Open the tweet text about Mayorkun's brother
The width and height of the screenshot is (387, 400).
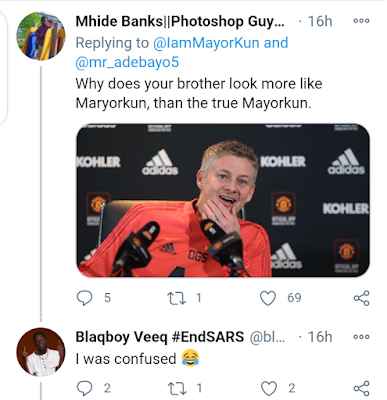tap(199, 93)
